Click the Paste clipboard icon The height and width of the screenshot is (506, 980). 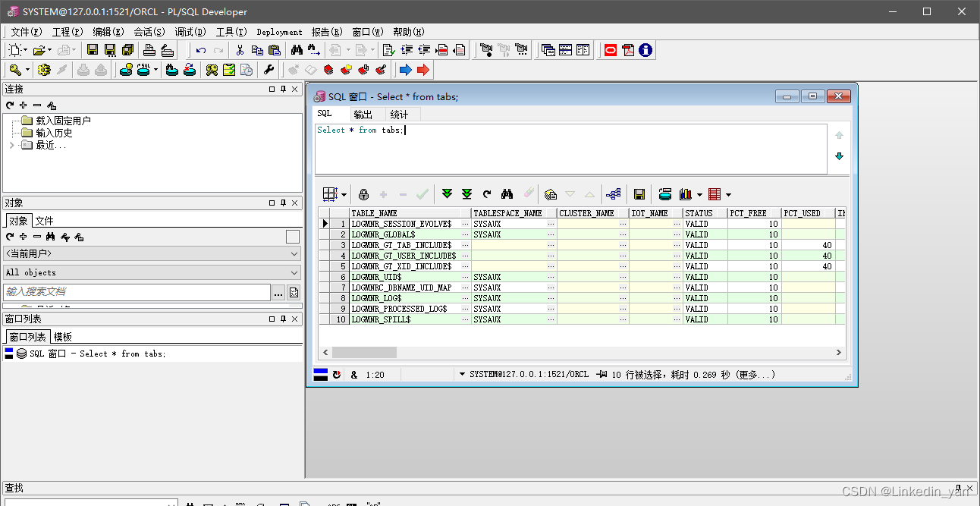tap(275, 50)
